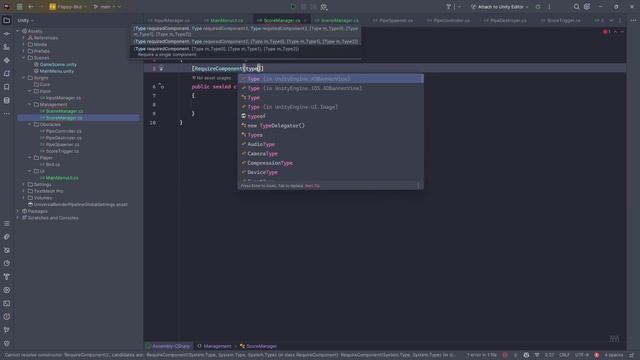
Task: Open the Flappy Bird project dropdown
Action: pos(68,7)
